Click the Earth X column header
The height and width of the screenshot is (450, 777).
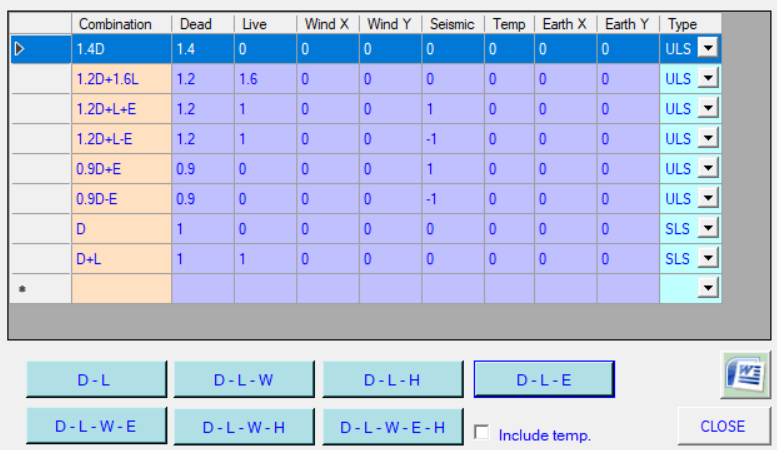565,24
